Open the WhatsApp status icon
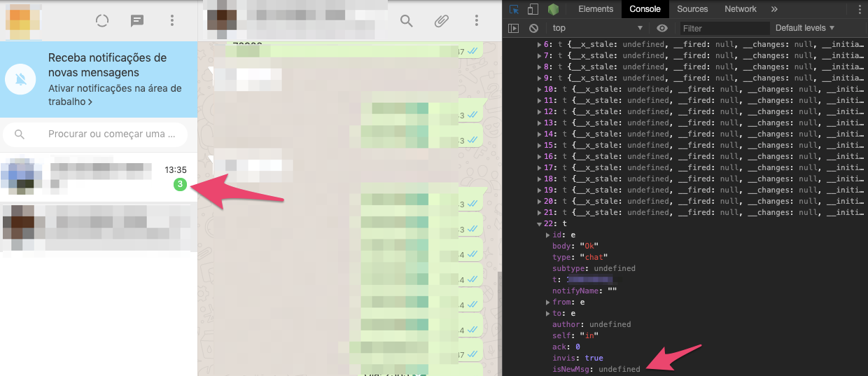 tap(102, 21)
